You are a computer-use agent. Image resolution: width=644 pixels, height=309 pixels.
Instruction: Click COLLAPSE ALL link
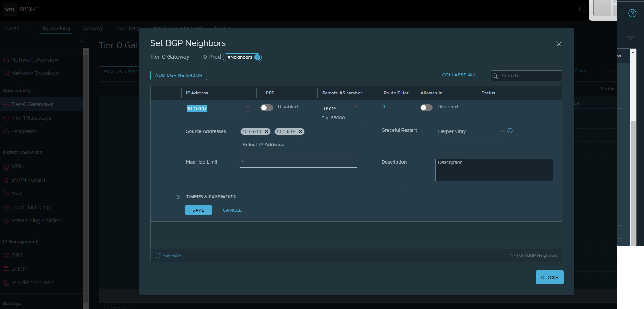(x=459, y=75)
